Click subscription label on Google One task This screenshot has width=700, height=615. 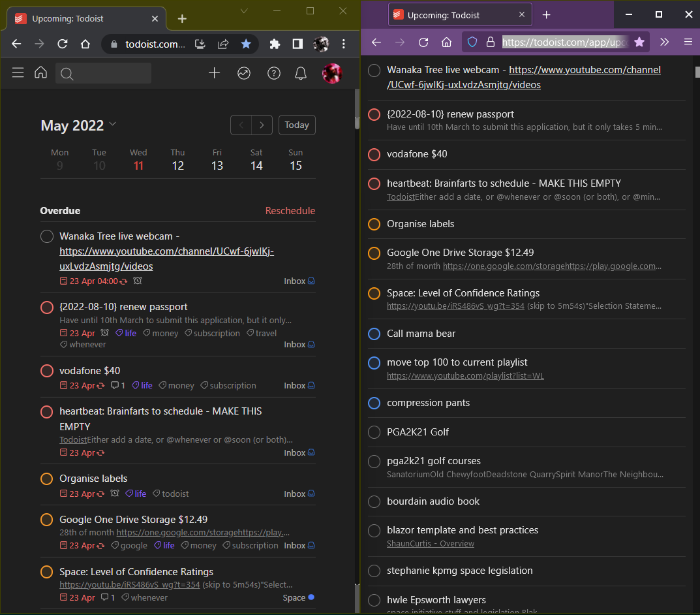coord(251,545)
